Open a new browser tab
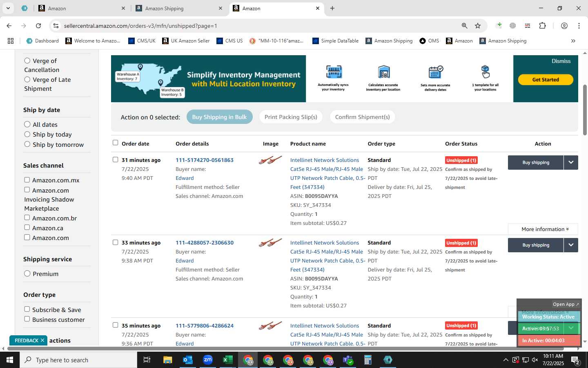588x368 pixels. [x=332, y=8]
